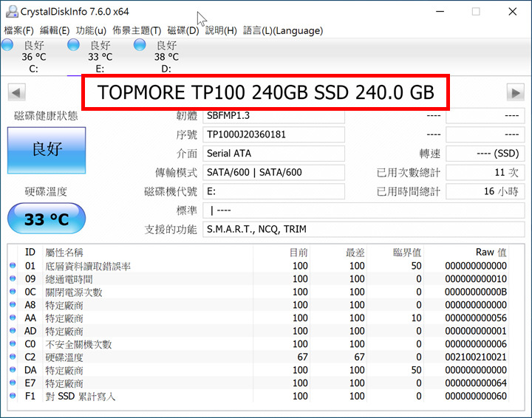Screen dimensions: 532x418
Task: Open the 說明(H) menu
Action: coord(221,30)
